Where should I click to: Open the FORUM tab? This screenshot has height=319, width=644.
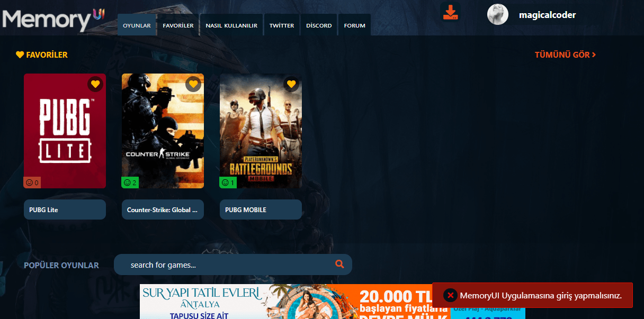coord(354,25)
